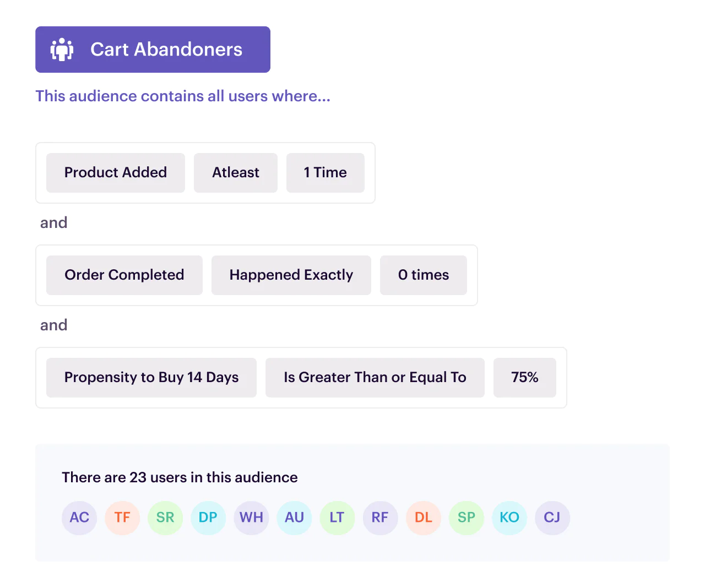Click the DL avatar circle
Image resolution: width=705 pixels, height=588 pixels.
coord(424,518)
